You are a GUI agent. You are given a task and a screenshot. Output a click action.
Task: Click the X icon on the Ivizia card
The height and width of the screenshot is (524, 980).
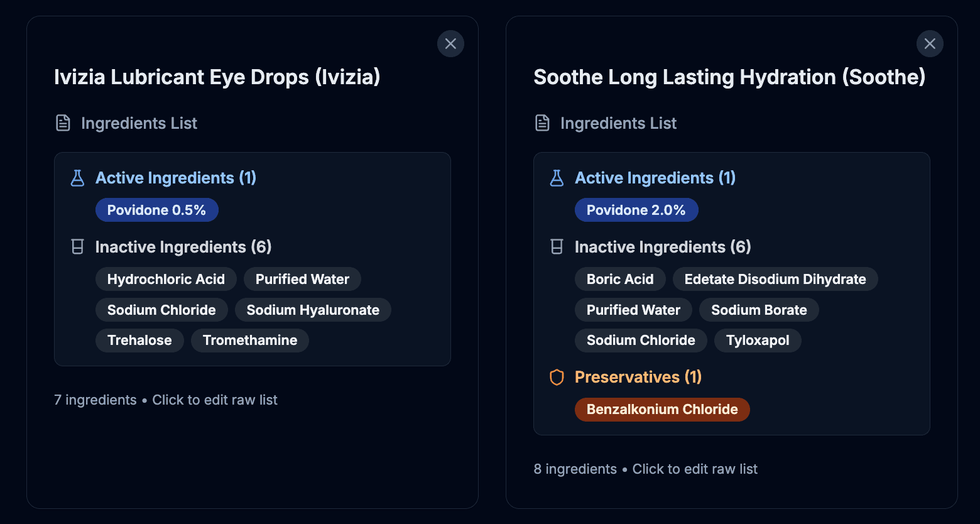[x=450, y=43]
